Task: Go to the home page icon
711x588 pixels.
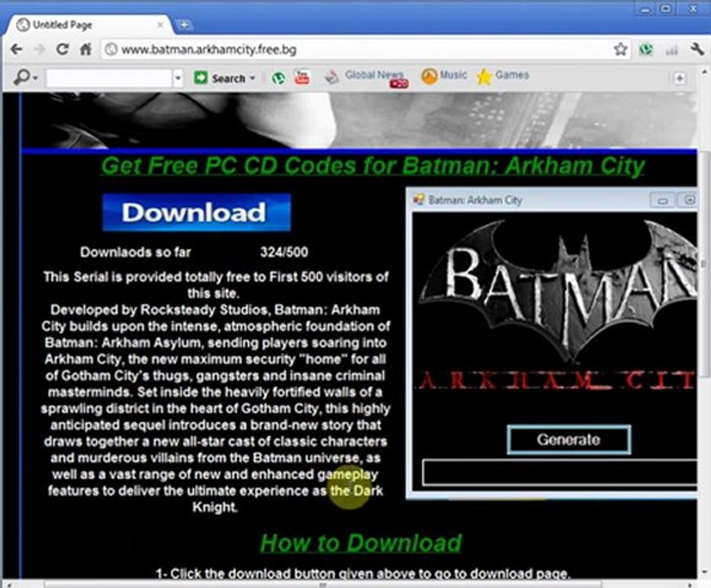Action: pyautogui.click(x=86, y=49)
